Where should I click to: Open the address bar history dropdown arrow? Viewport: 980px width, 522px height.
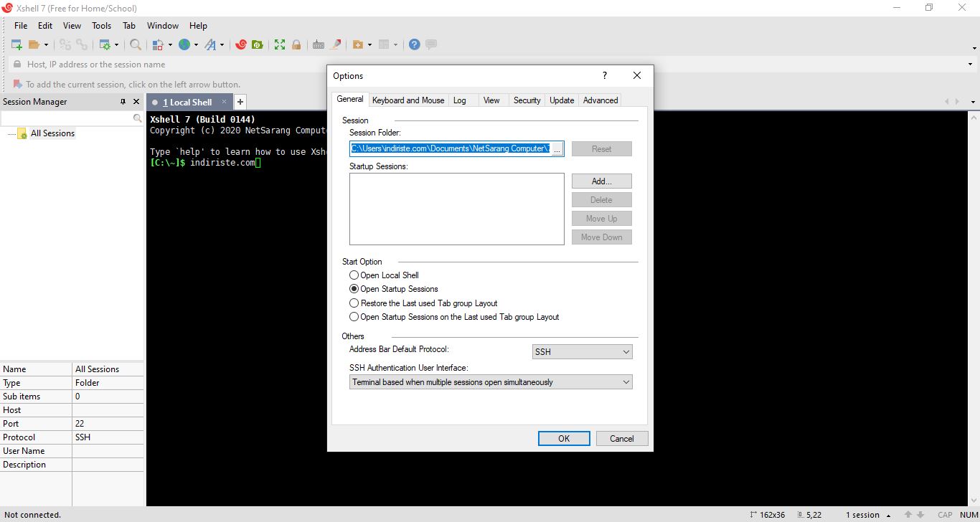pyautogui.click(x=969, y=65)
